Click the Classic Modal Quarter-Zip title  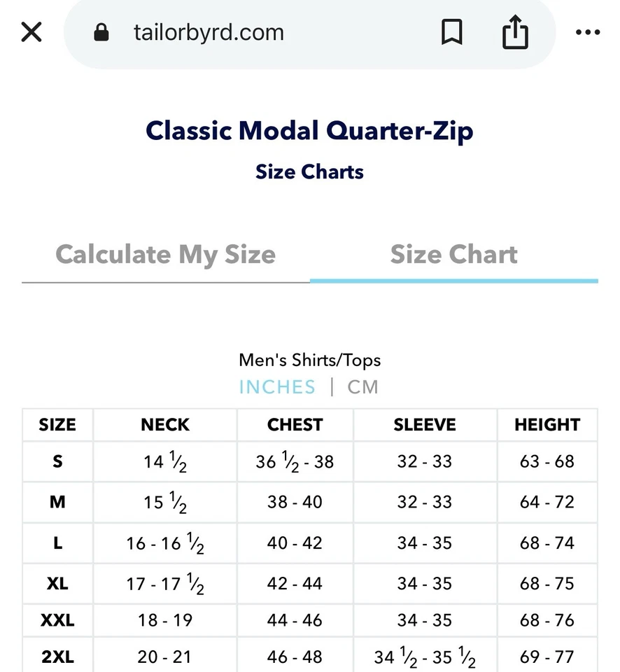coord(310,130)
